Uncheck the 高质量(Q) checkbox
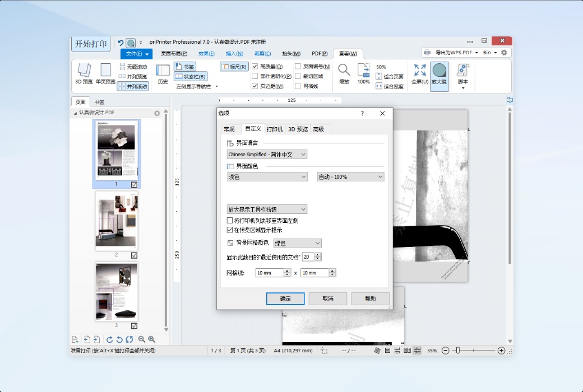583x392 pixels. click(255, 67)
